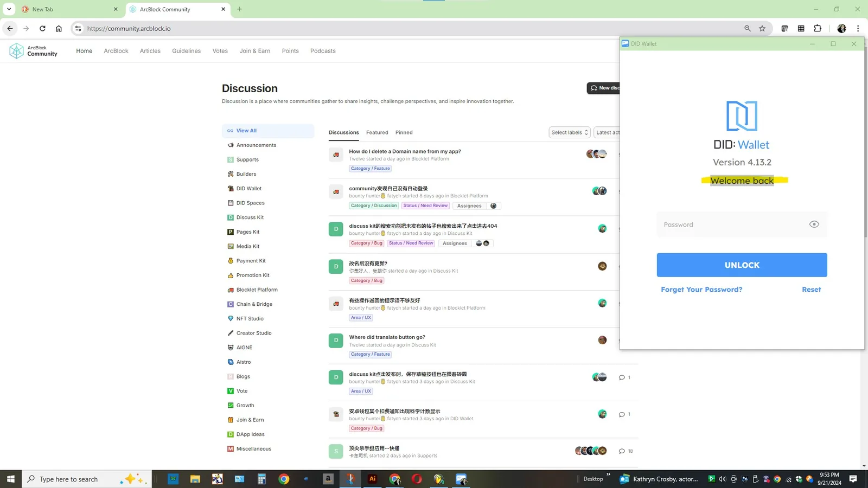Image resolution: width=868 pixels, height=488 pixels.
Task: Click the AIGNE sidebar icon
Action: (231, 348)
